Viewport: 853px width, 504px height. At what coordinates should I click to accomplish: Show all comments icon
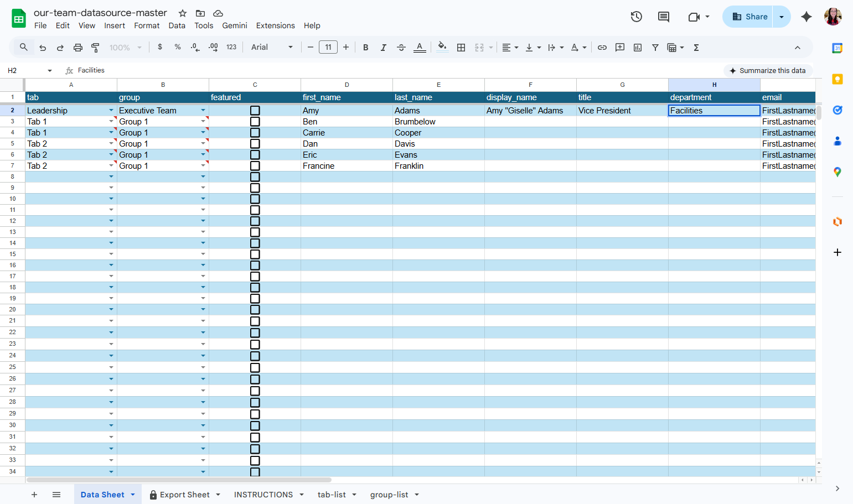664,17
